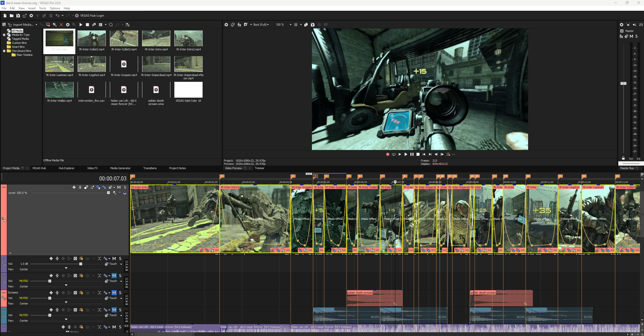This screenshot has width=644, height=336.
Task: Adjust the video track Level slider
Action: pyautogui.click(x=108, y=193)
